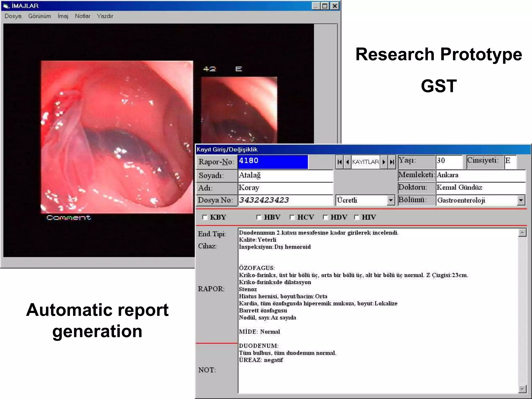Image resolution: width=532 pixels, height=399 pixels.
Task: Open the Bölümü Gastroenteroloji dropdown
Action: point(521,200)
